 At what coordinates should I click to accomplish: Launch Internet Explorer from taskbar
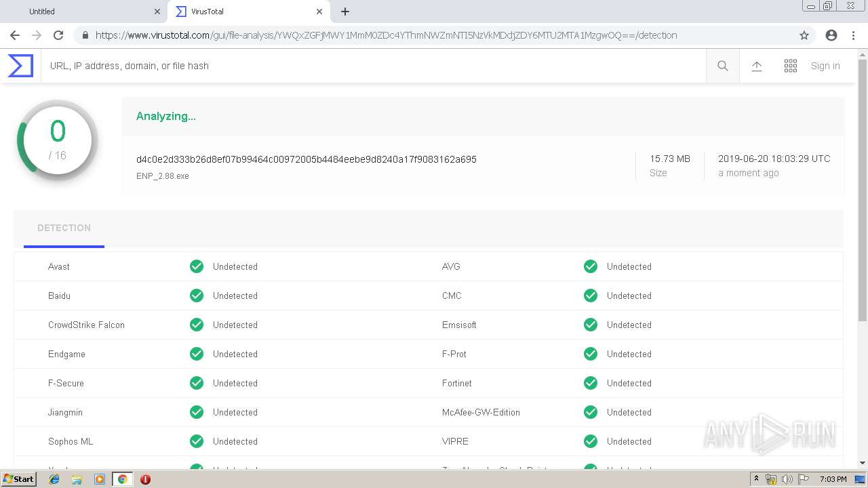54,479
